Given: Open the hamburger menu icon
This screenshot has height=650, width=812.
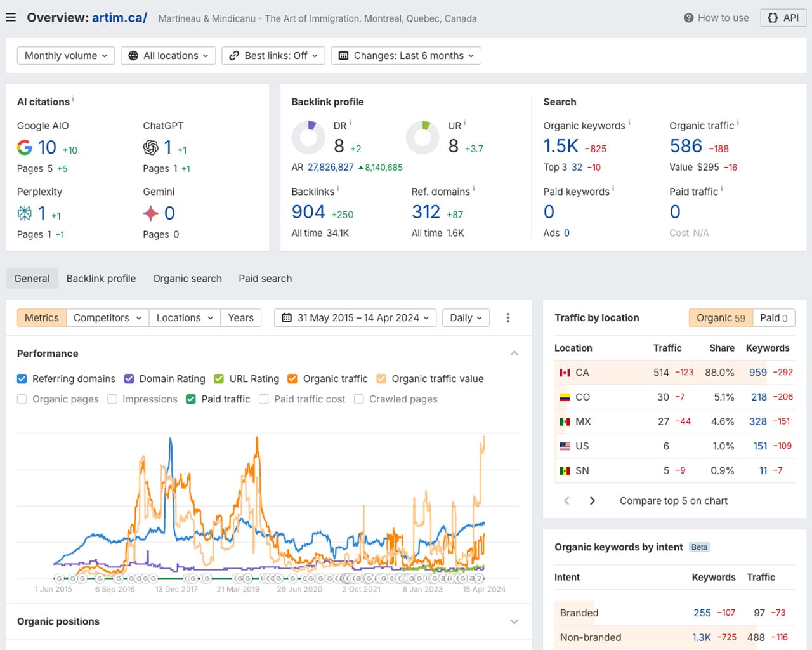Looking at the screenshot, I should pos(11,17).
